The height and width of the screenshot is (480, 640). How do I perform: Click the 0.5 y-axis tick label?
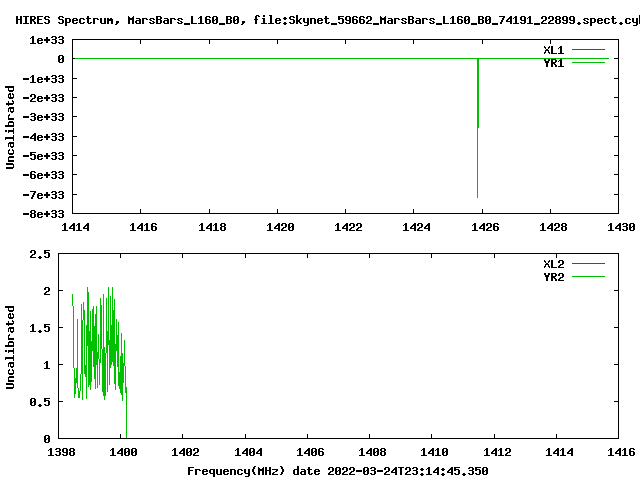tap(40, 402)
